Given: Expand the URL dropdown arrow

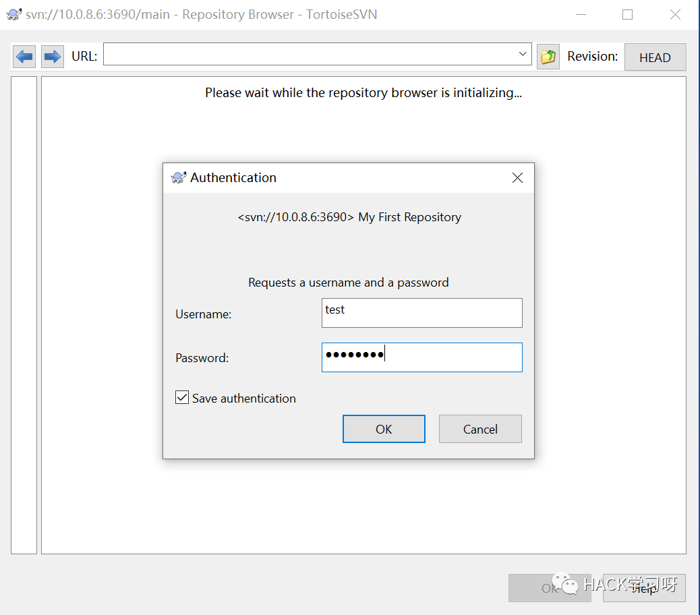Looking at the screenshot, I should [523, 54].
